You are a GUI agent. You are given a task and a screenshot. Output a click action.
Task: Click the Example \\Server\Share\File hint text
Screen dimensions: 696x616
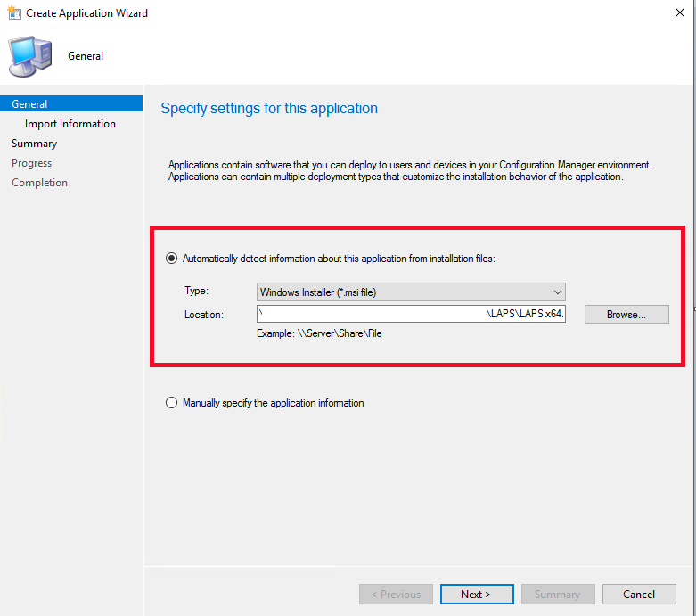pyautogui.click(x=320, y=333)
